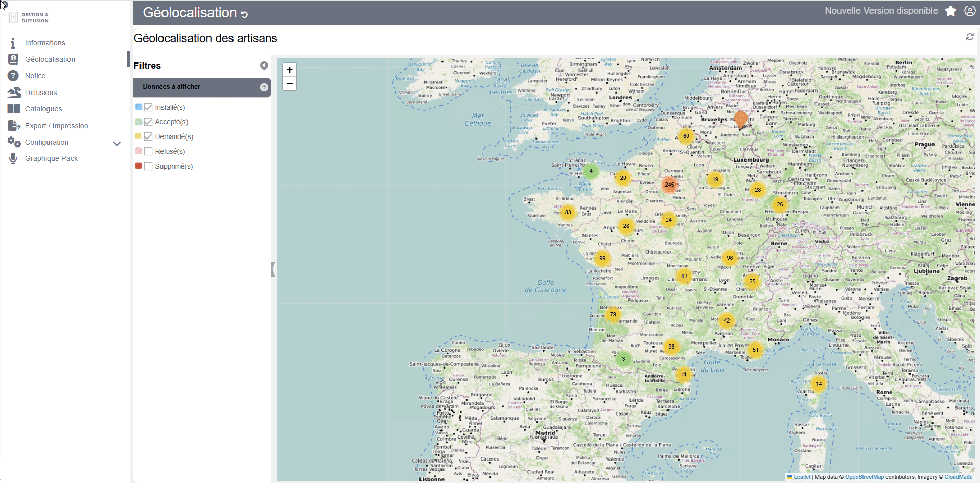Expand the Configuration submenu chevron
980x483 pixels.
[117, 143]
